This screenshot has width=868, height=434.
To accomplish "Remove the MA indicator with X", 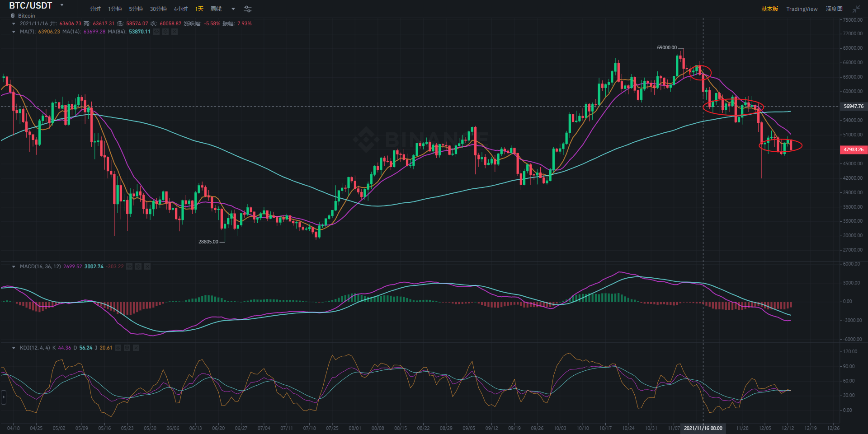I will [175, 32].
